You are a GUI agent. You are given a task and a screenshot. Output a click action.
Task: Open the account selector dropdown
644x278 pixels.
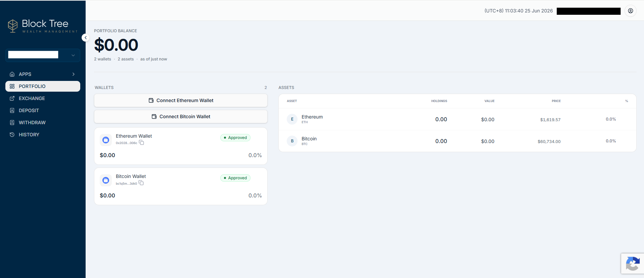pos(43,55)
